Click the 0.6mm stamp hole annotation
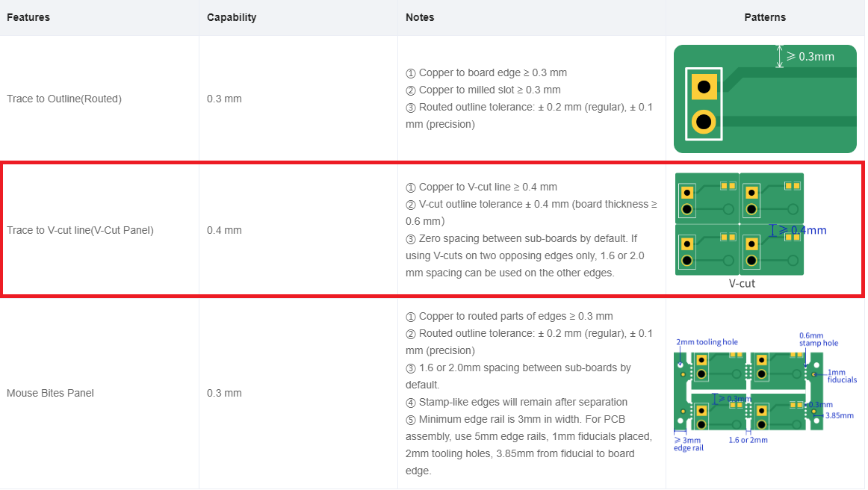 [x=818, y=339]
